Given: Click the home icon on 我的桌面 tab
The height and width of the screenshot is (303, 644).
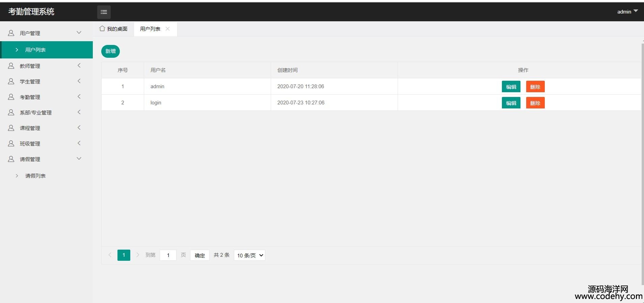Looking at the screenshot, I should 102,28.
